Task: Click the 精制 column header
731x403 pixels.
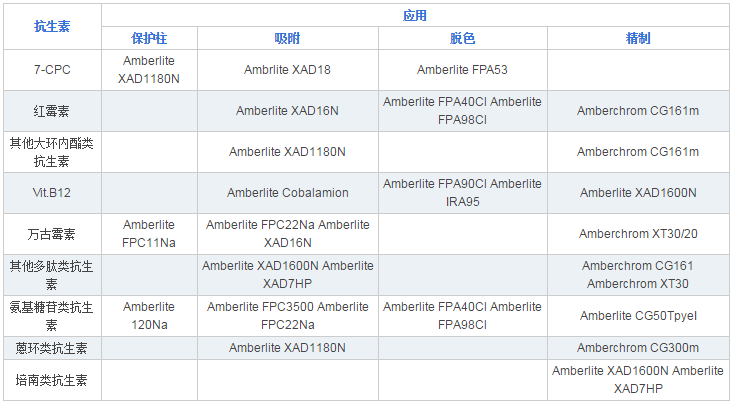Action: [638, 38]
